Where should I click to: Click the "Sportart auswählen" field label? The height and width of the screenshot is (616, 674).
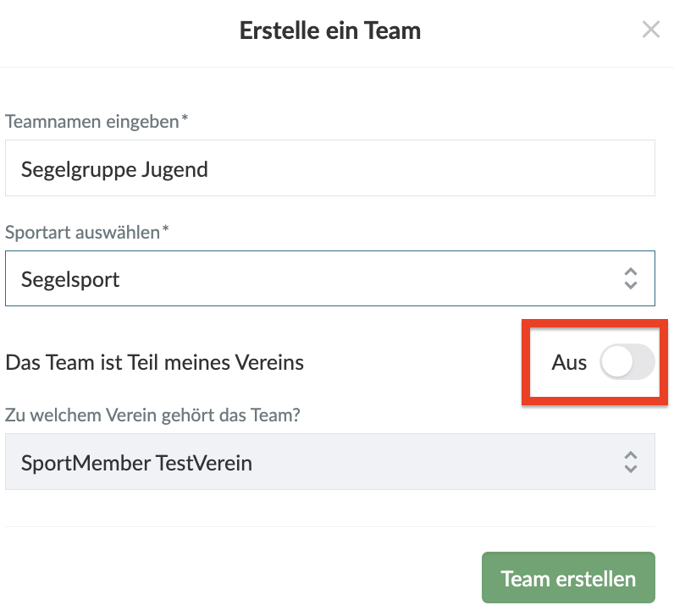(86, 232)
